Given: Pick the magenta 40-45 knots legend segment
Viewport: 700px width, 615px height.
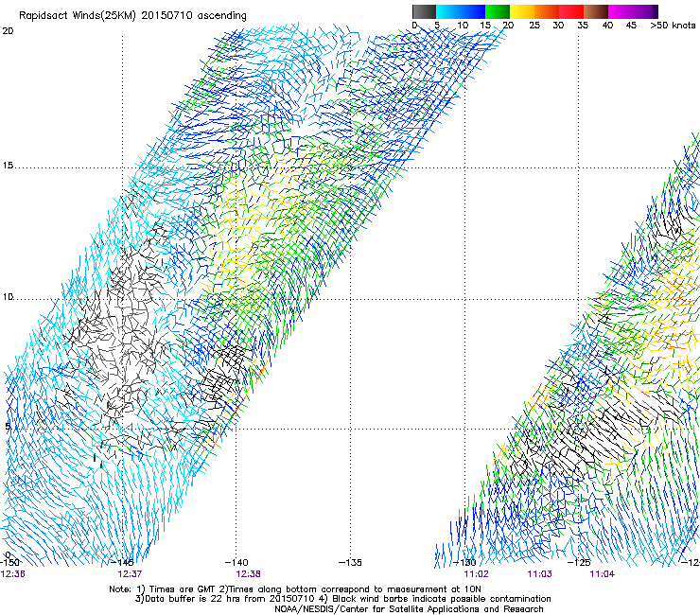Looking at the screenshot, I should click(621, 11).
